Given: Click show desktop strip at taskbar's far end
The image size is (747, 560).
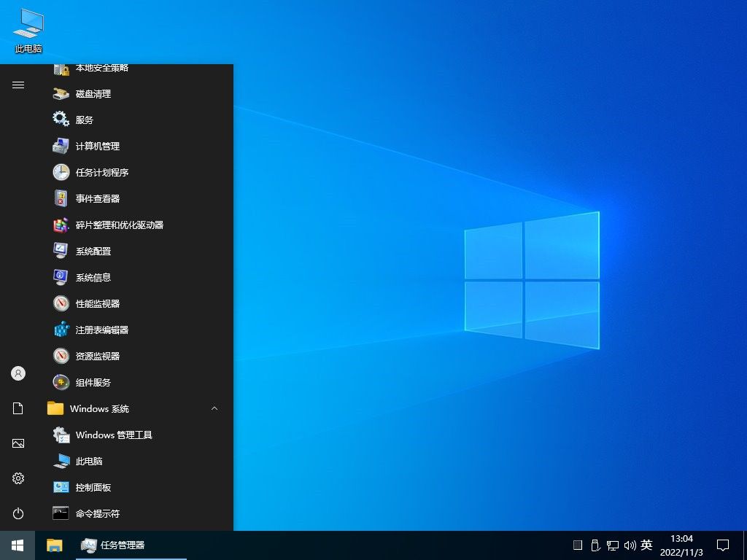Looking at the screenshot, I should pos(745,545).
